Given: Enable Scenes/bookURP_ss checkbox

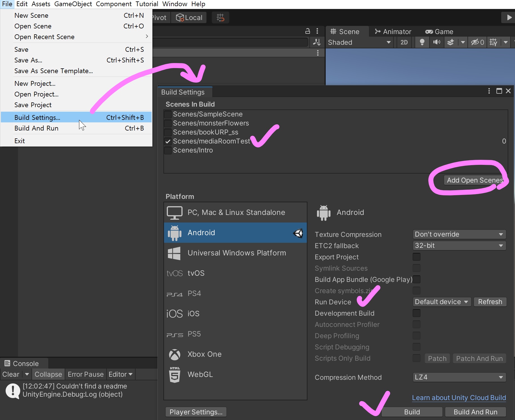Looking at the screenshot, I should 168,132.
